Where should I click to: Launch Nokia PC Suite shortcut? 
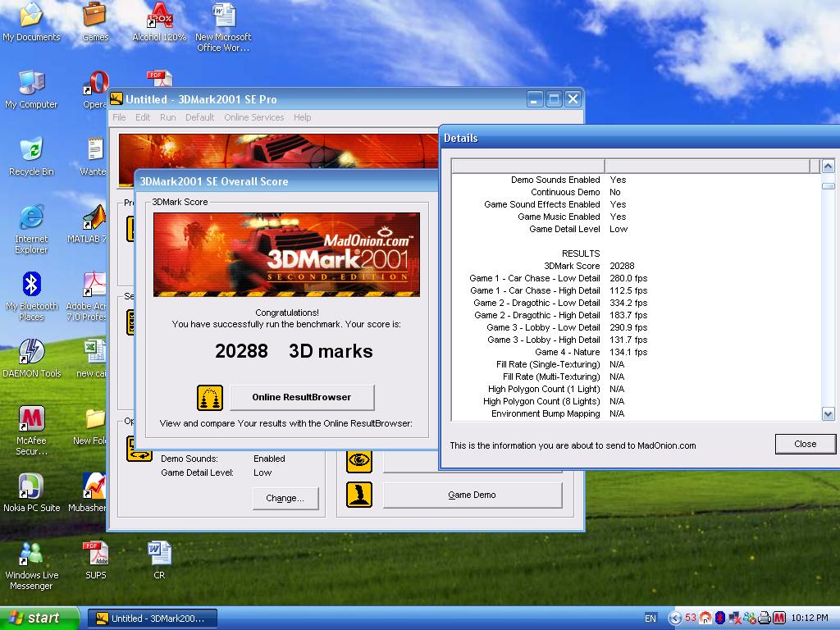31,493
